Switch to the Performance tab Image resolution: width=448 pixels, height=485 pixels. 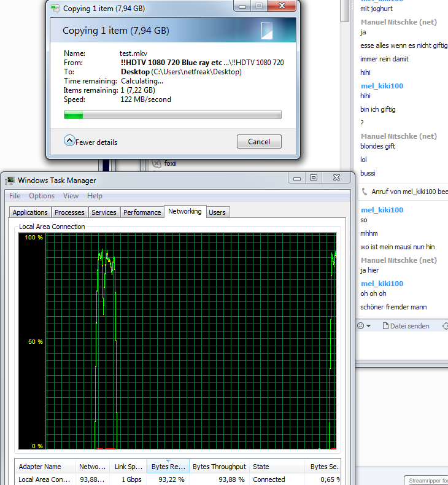[142, 212]
